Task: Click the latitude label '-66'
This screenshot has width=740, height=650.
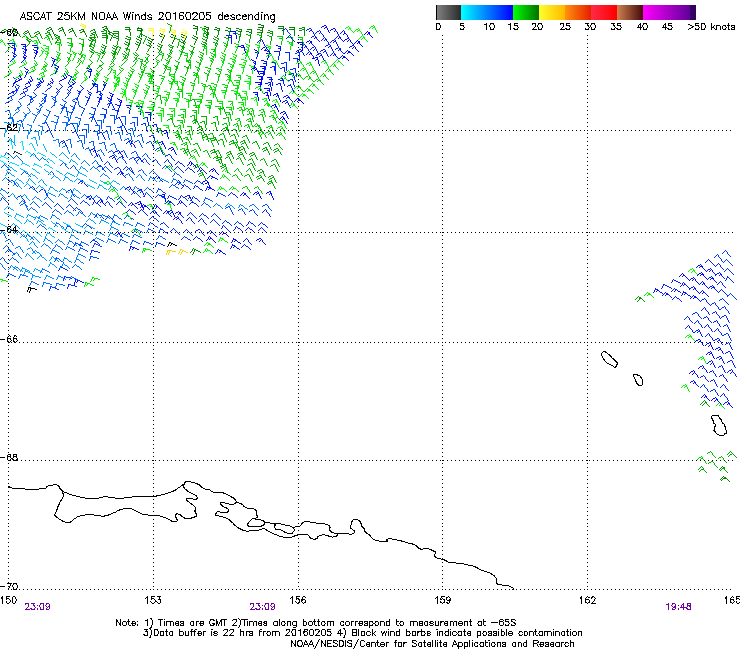Action: 10,339
